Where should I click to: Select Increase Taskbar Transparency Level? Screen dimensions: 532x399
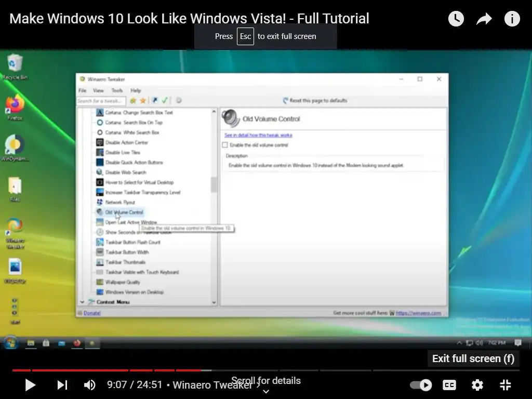(138, 192)
